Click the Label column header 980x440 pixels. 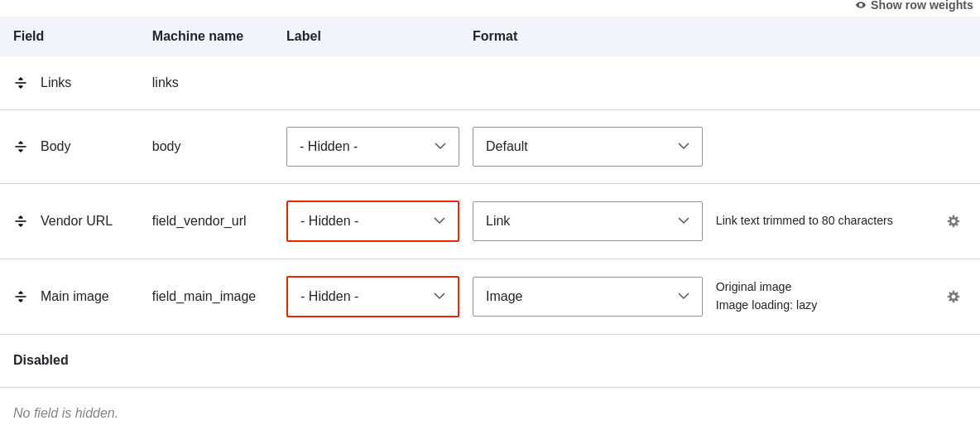pyautogui.click(x=304, y=36)
